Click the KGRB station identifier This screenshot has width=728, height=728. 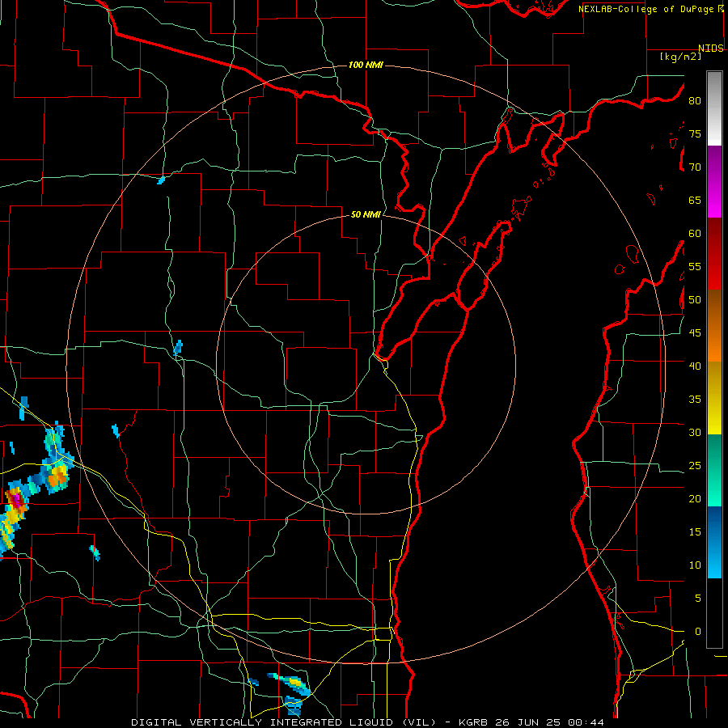tap(472, 722)
